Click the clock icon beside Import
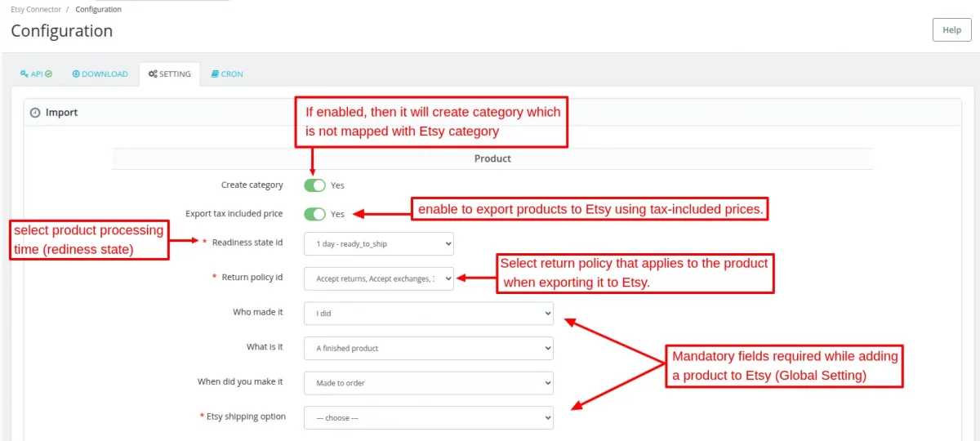 [35, 113]
